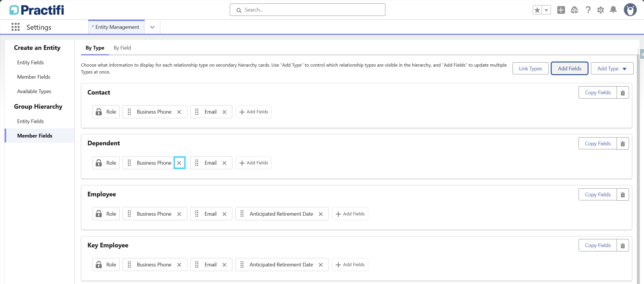This screenshot has width=644, height=284.
Task: Click Add Fields in Employee card
Action: click(350, 214)
